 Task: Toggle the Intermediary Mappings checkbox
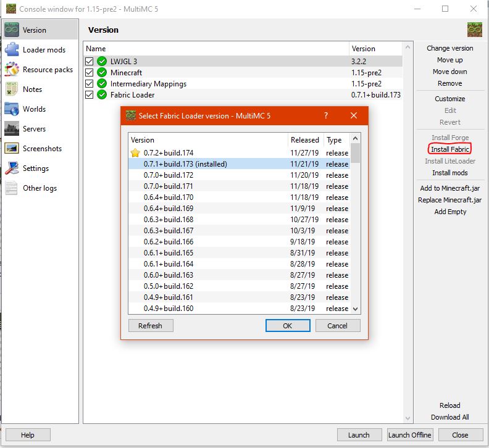point(89,83)
